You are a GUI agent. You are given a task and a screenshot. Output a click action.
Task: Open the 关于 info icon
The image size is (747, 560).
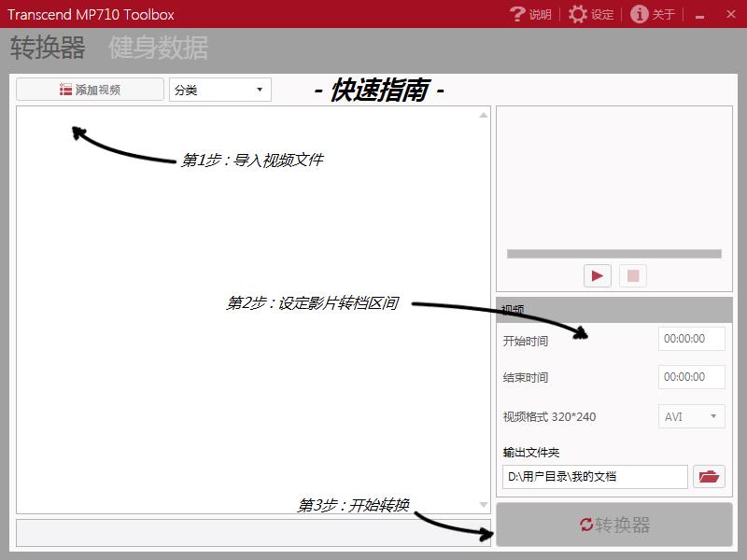click(640, 14)
